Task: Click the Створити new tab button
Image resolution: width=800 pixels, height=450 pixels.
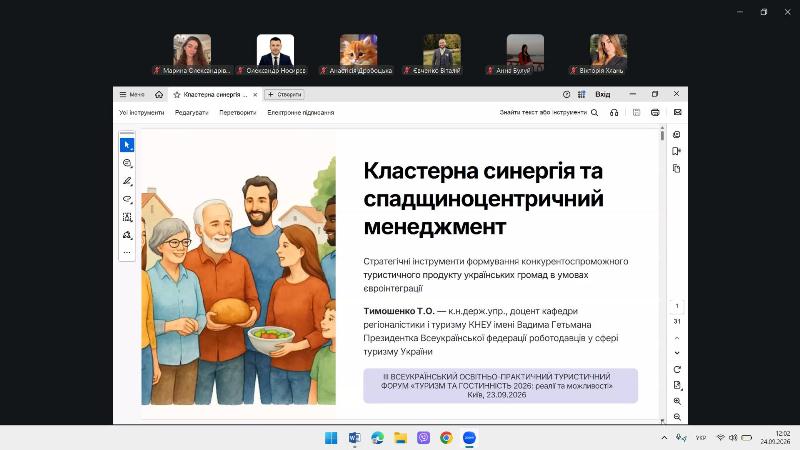Action: pos(285,94)
